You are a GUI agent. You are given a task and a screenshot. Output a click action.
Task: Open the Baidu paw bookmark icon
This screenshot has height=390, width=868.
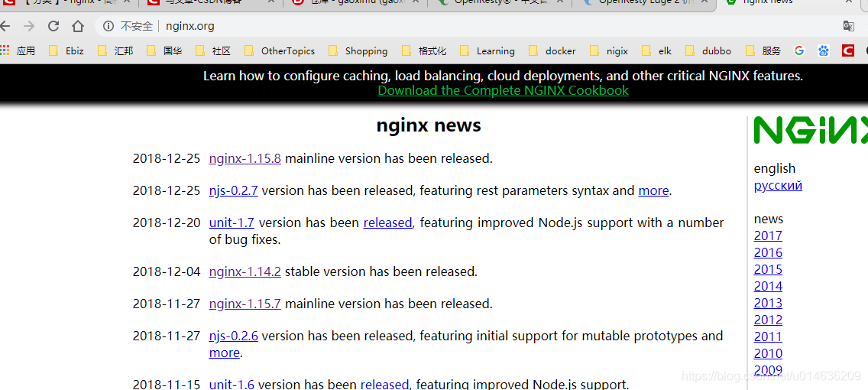824,51
